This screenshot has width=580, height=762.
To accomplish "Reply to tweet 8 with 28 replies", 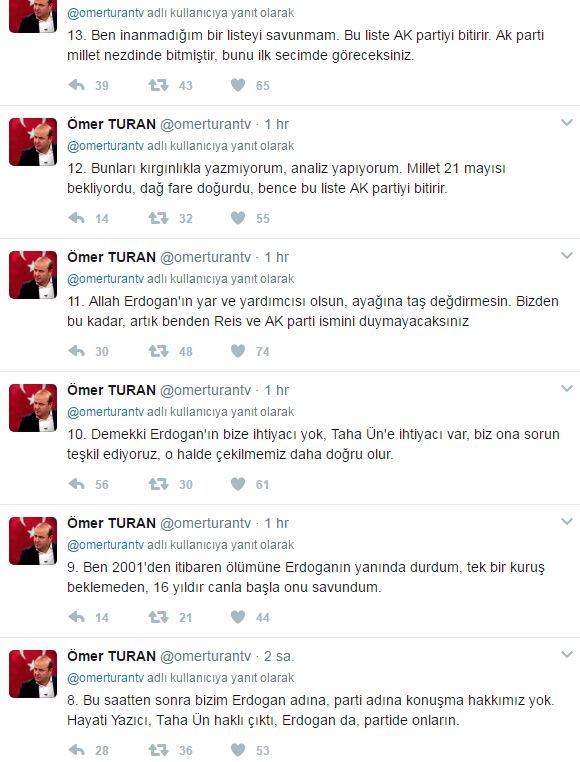I will 77,750.
